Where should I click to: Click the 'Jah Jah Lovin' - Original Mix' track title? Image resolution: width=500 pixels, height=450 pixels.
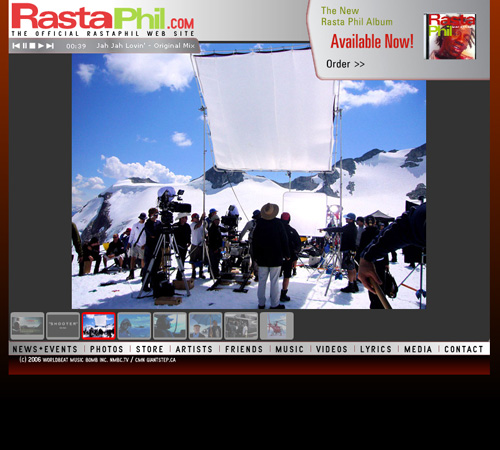145,46
